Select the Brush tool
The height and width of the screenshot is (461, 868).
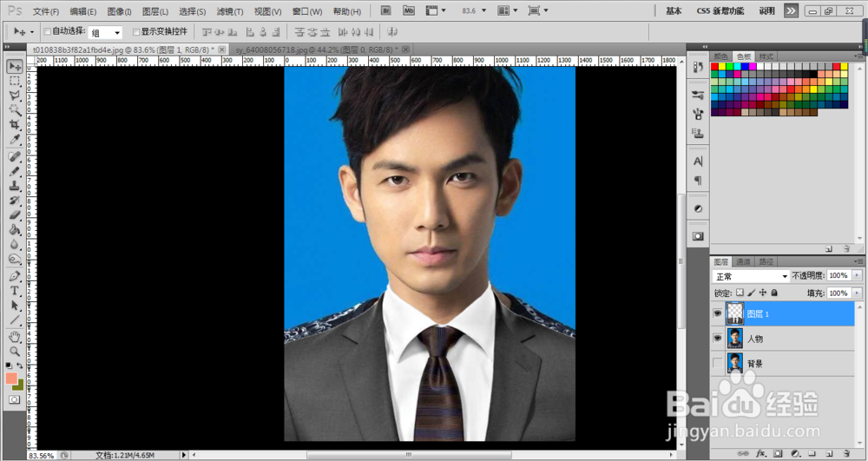[x=15, y=172]
